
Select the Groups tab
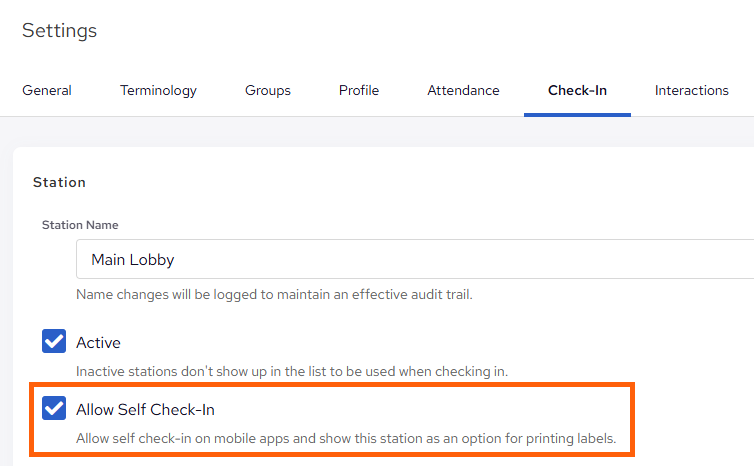pos(268,90)
